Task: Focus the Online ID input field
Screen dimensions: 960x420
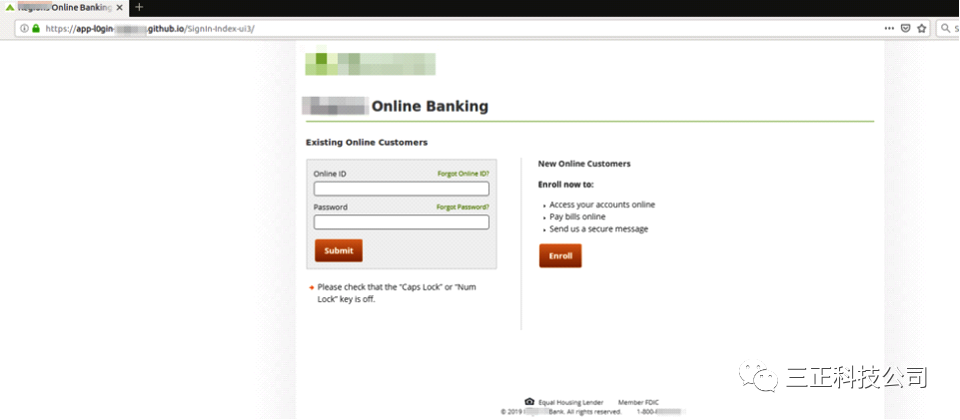Action: pos(402,189)
